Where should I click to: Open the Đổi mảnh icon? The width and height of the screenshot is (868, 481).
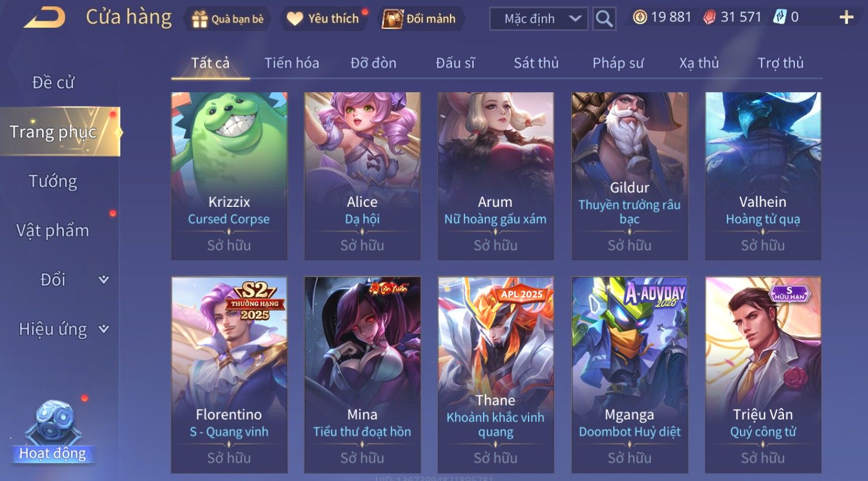click(x=393, y=19)
